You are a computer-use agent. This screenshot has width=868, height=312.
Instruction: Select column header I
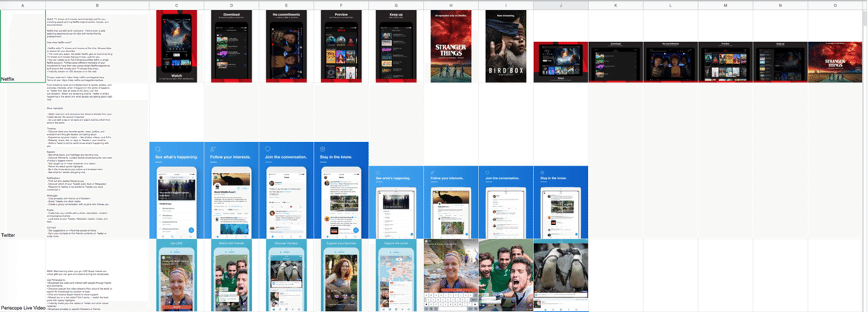point(506,5)
